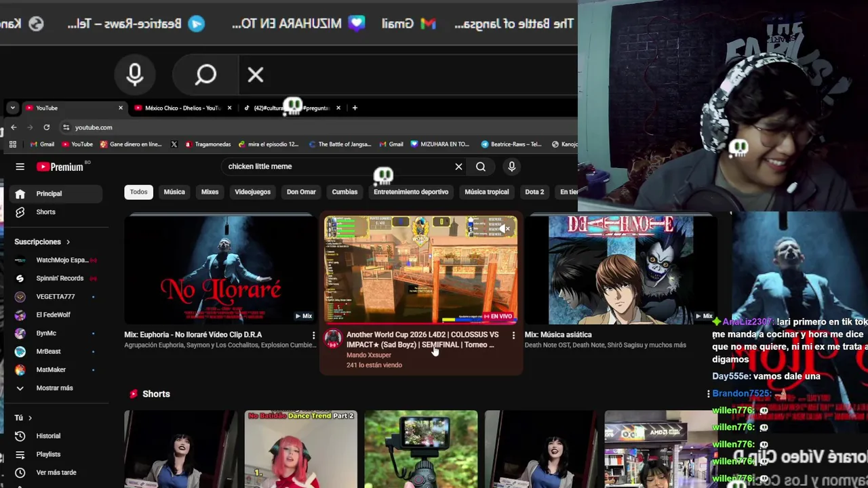Open the BynMc subscription
The width and height of the screenshot is (868, 488).
56,333
